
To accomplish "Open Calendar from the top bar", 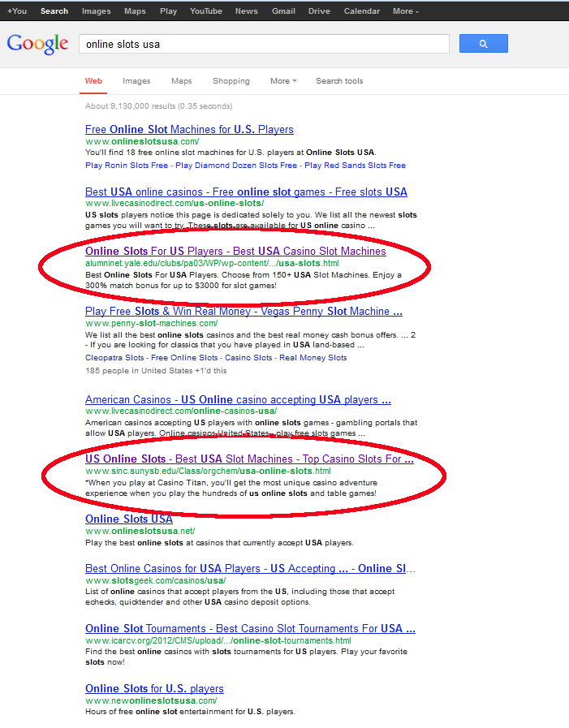I will coord(361,11).
